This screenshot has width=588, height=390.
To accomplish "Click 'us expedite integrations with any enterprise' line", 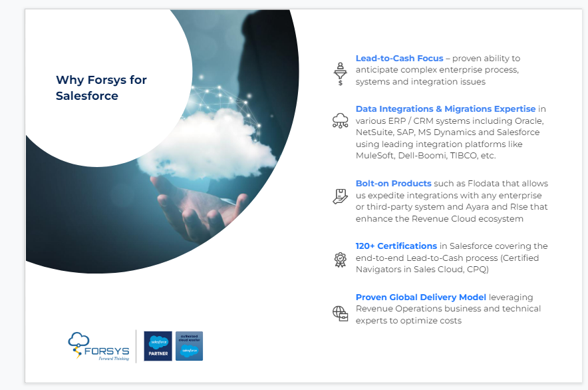I will [x=448, y=196].
